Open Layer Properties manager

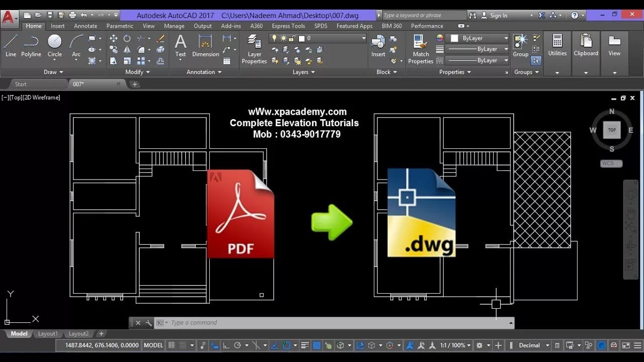click(254, 49)
